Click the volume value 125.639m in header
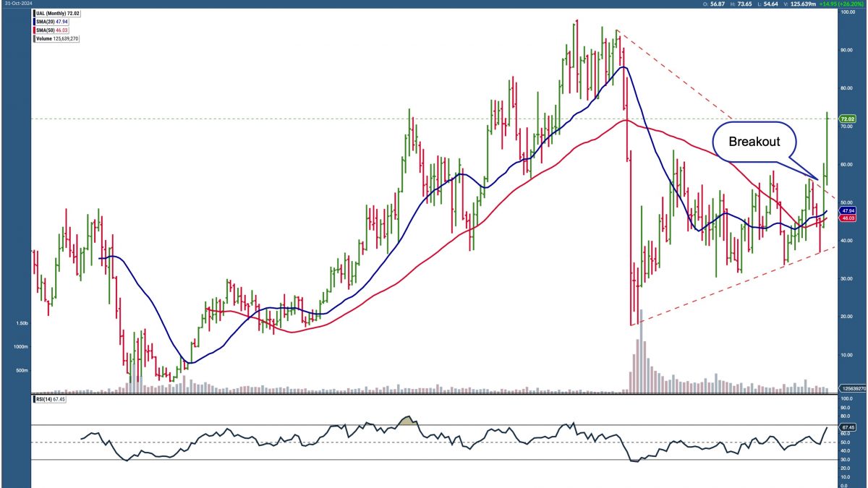The height and width of the screenshot is (488, 868). pyautogui.click(x=804, y=4)
